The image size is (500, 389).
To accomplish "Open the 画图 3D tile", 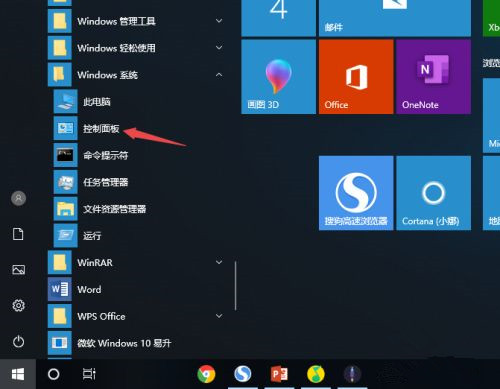I will 278,77.
